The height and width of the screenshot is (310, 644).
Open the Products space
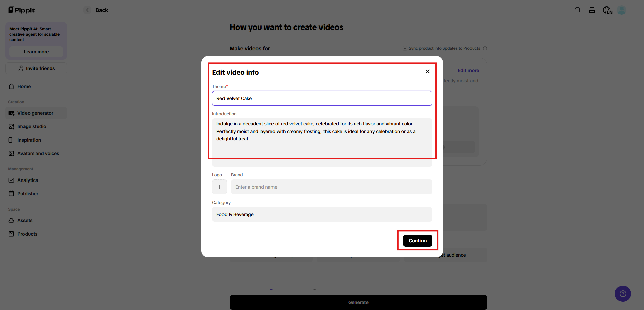27,234
